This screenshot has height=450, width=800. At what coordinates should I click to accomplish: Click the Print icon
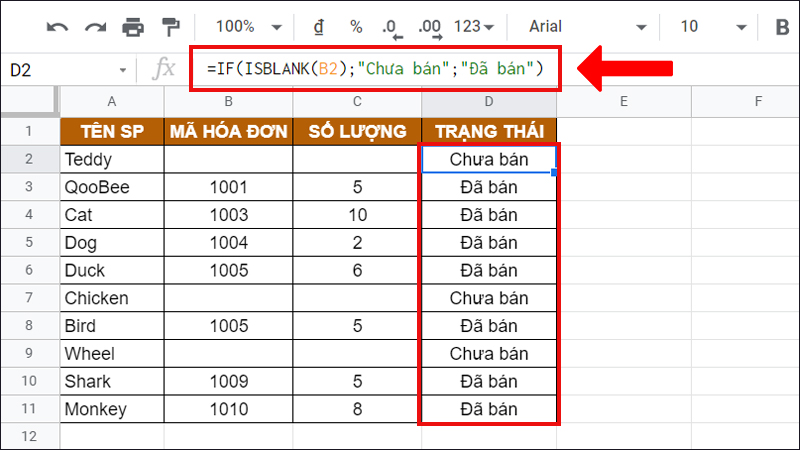pos(131,27)
